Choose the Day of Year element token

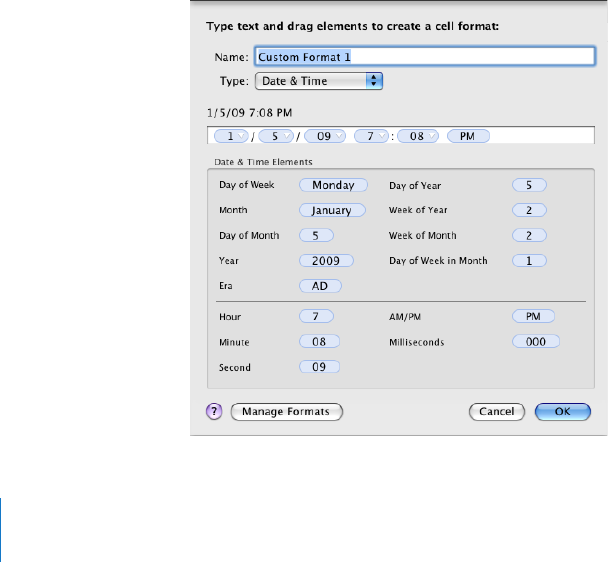[530, 185]
